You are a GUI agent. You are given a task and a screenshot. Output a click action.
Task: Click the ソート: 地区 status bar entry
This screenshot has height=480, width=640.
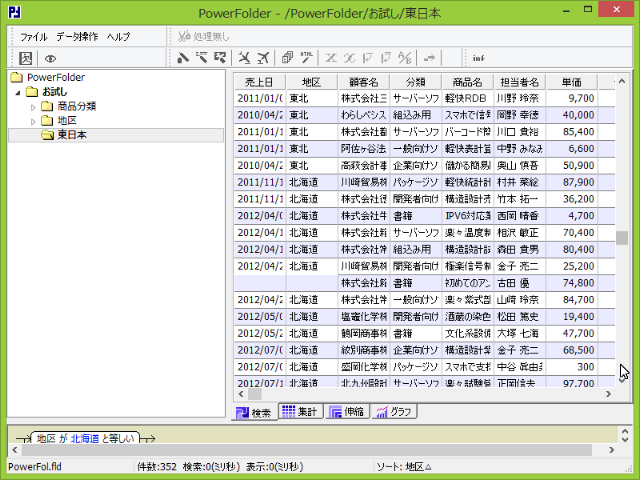coord(404,467)
